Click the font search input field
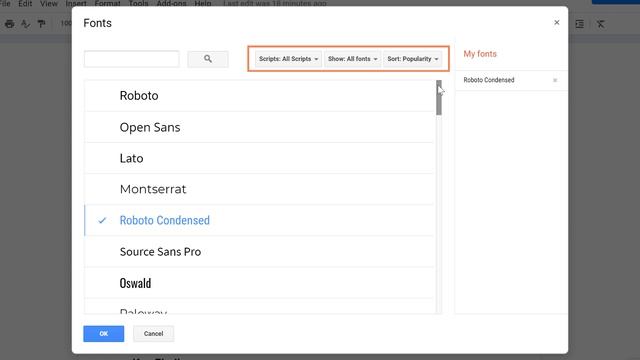This screenshot has height=360, width=640. pos(131,59)
